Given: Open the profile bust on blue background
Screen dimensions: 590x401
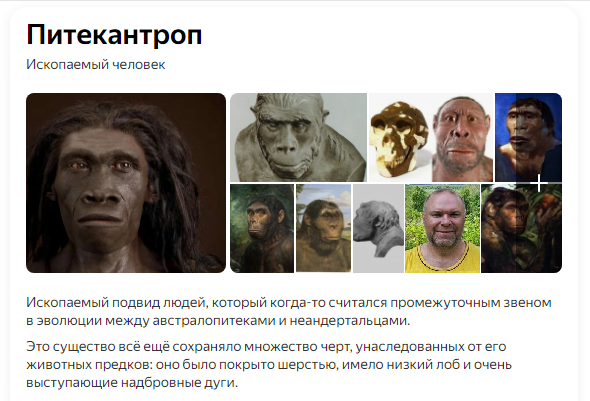Looking at the screenshot, I should [528, 137].
